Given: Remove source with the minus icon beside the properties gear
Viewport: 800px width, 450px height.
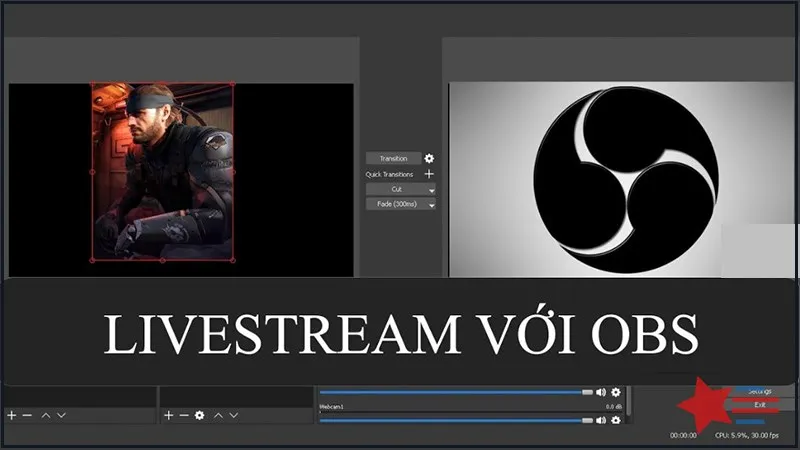Looking at the screenshot, I should tap(184, 415).
